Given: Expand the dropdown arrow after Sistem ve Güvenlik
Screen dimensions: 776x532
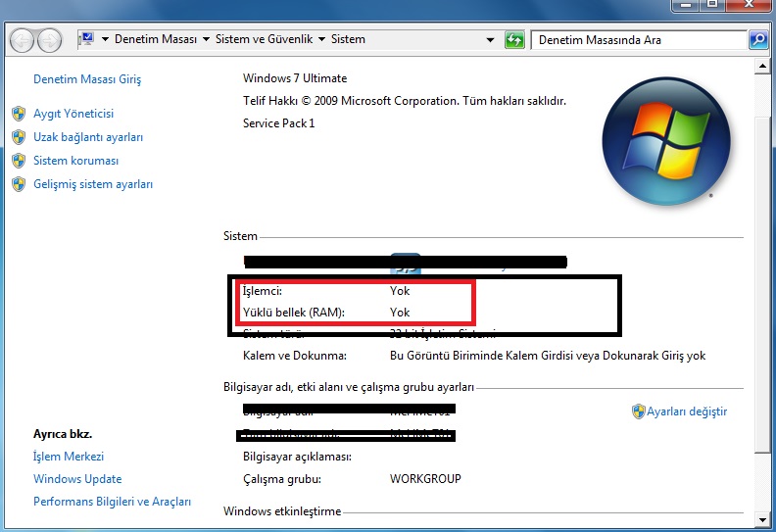Looking at the screenshot, I should click(320, 40).
